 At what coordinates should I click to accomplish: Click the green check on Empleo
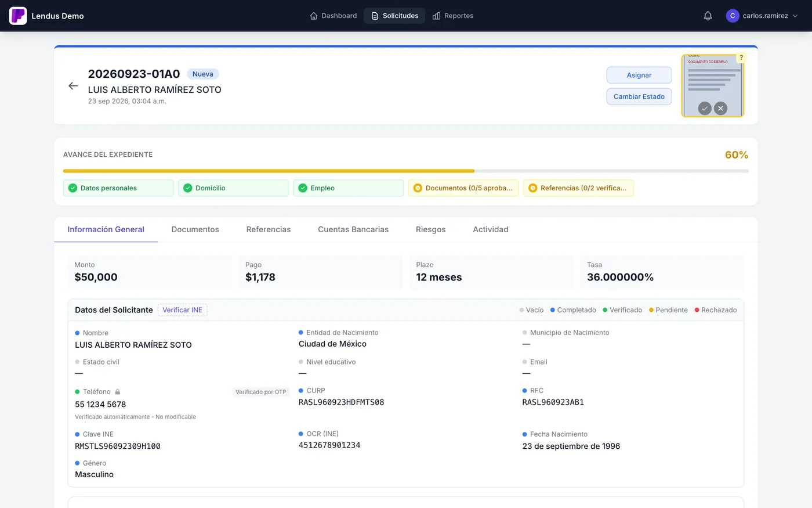coord(303,188)
